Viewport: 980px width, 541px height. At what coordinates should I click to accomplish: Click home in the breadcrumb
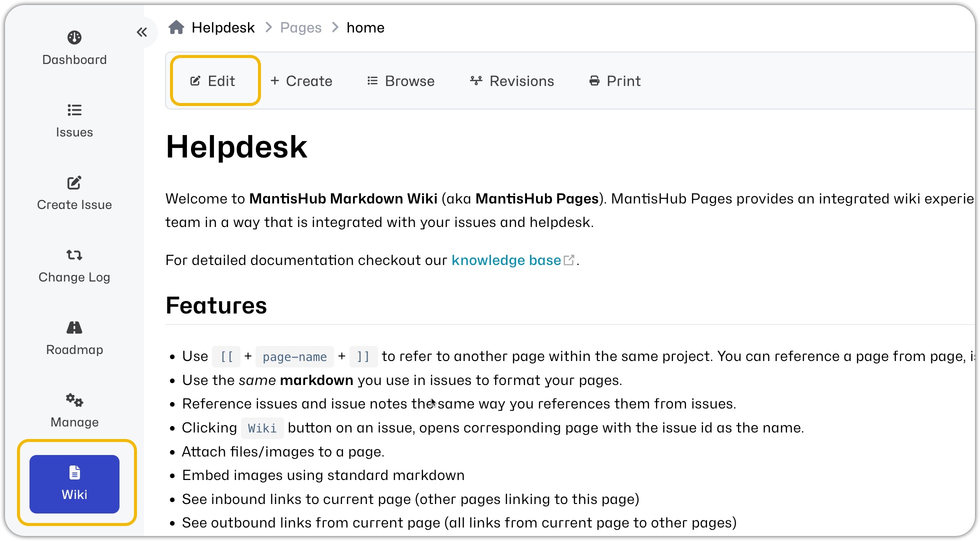[x=365, y=27]
